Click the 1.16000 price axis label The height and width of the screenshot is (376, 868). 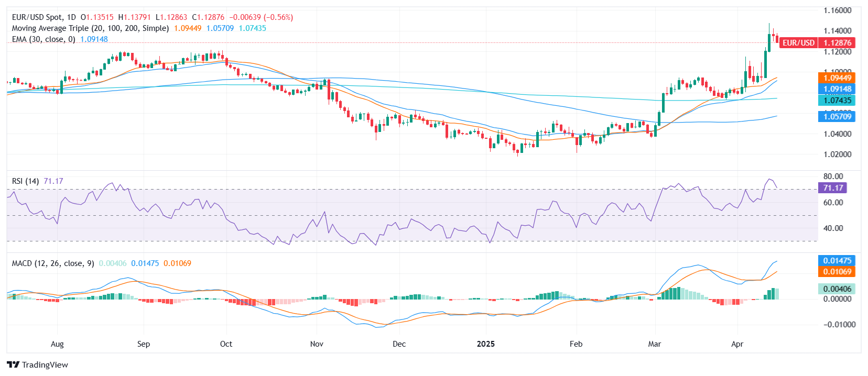coord(837,10)
